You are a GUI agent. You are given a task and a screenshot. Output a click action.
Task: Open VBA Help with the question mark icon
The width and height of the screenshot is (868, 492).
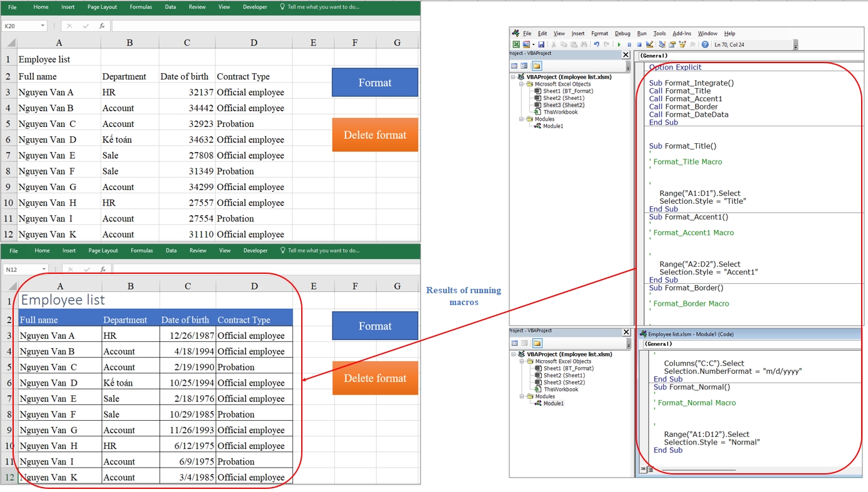705,45
